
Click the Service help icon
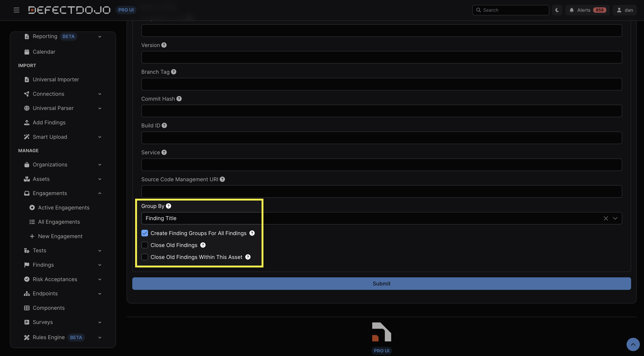point(164,152)
